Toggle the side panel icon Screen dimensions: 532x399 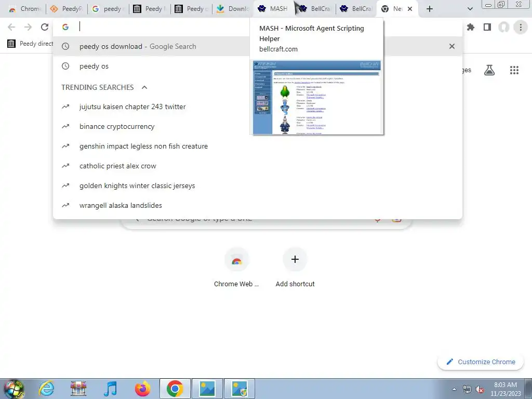point(487,27)
